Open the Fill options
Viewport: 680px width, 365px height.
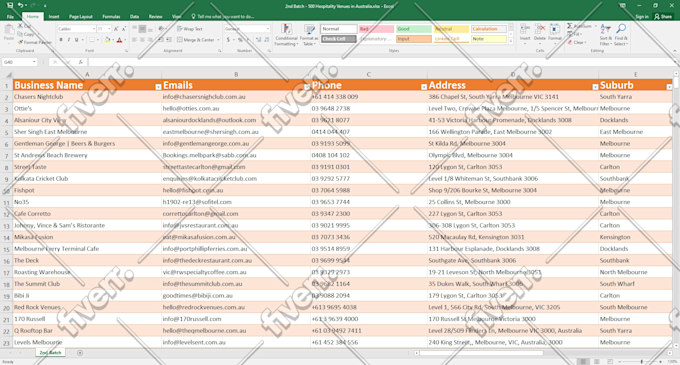click(x=576, y=34)
